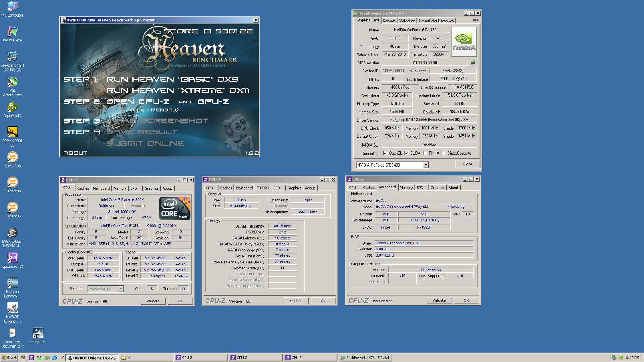
Task: Toggle DirectCompute checkbox in GPU-Z
Action: [444, 153]
